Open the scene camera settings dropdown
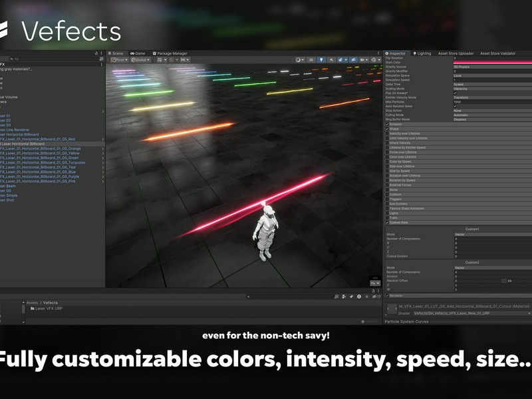 [x=364, y=60]
